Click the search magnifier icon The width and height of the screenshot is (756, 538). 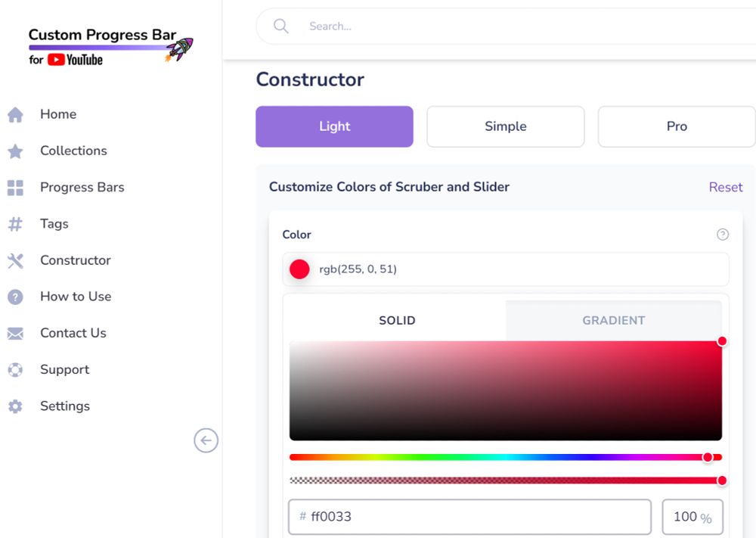point(280,26)
